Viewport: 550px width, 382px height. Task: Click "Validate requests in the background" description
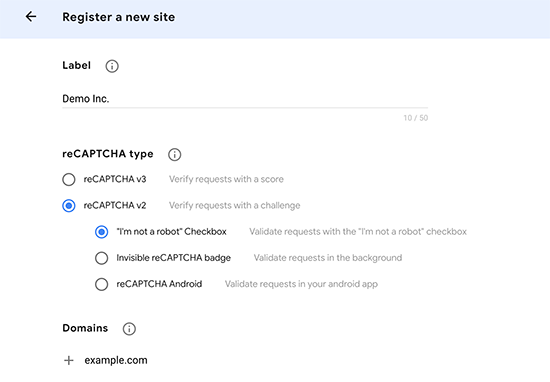(x=328, y=258)
